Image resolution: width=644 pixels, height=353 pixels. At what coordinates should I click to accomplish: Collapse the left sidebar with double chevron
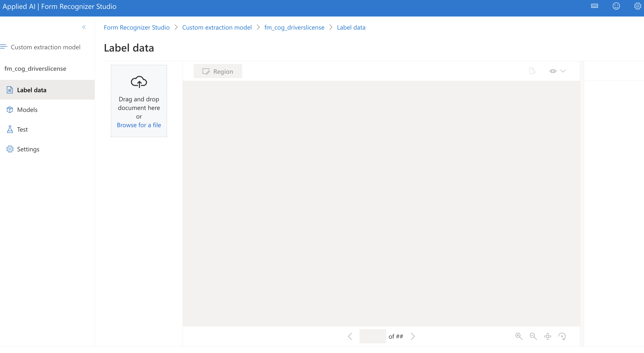[84, 27]
